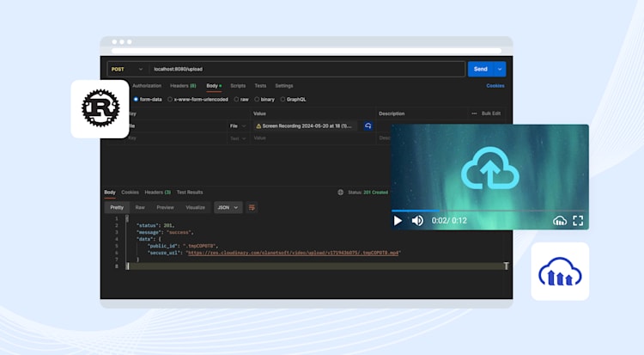The width and height of the screenshot is (644, 355).
Task: Open the Cookies link
Action: pyautogui.click(x=495, y=86)
